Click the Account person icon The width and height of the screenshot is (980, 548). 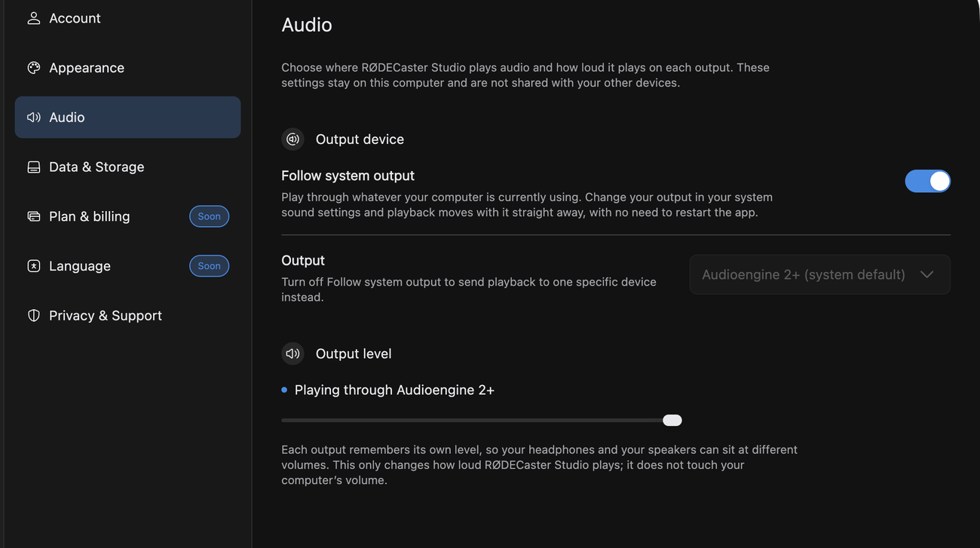click(33, 18)
